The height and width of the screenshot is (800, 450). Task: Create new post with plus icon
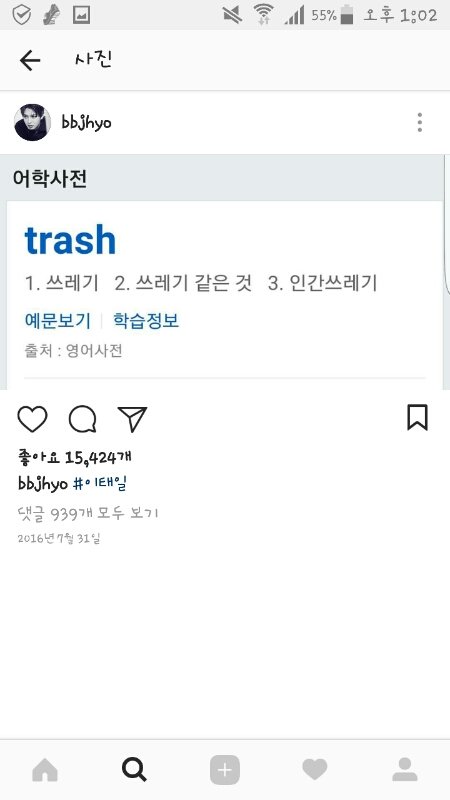click(224, 769)
